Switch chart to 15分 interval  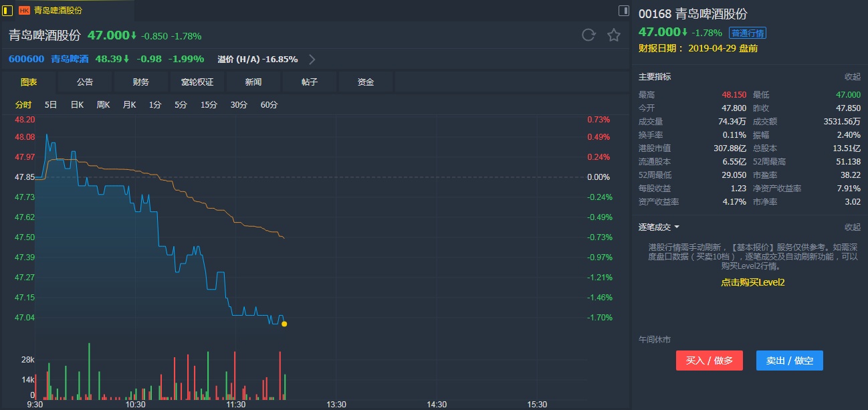click(209, 104)
